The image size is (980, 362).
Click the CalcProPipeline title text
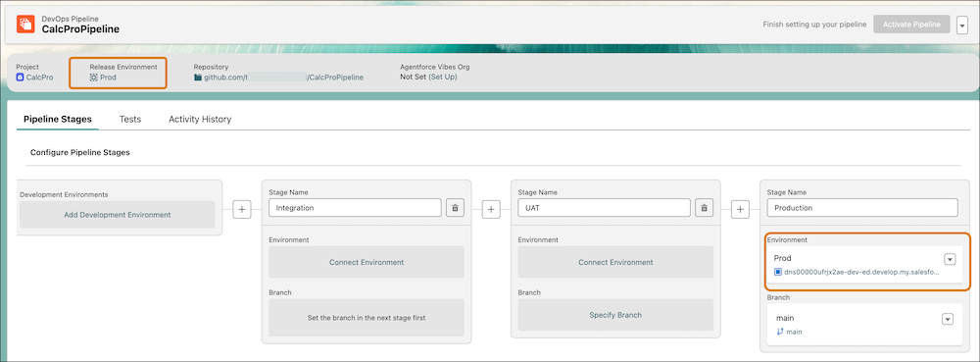tap(80, 29)
